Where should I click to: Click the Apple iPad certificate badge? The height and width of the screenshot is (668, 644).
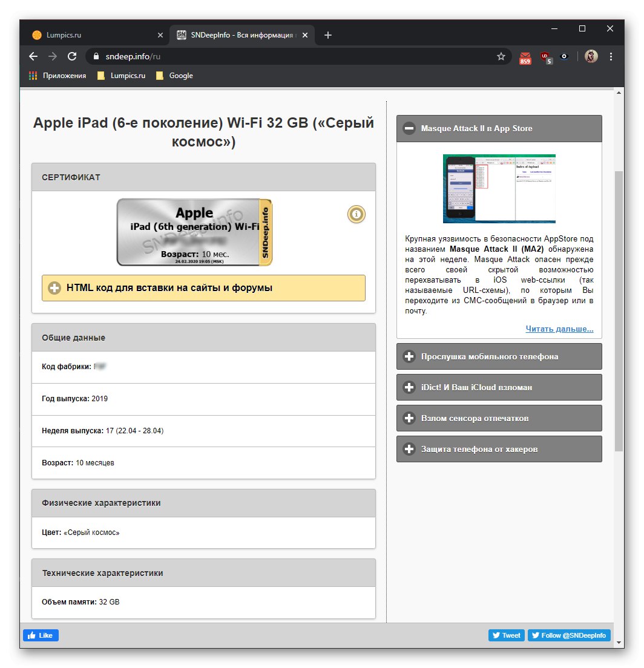pos(194,232)
